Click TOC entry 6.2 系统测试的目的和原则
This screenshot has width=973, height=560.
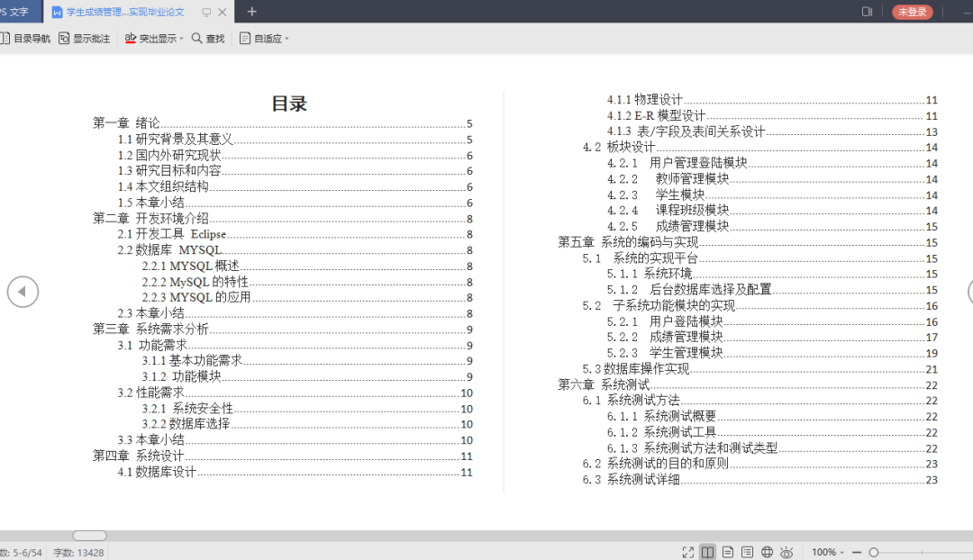[x=759, y=464]
